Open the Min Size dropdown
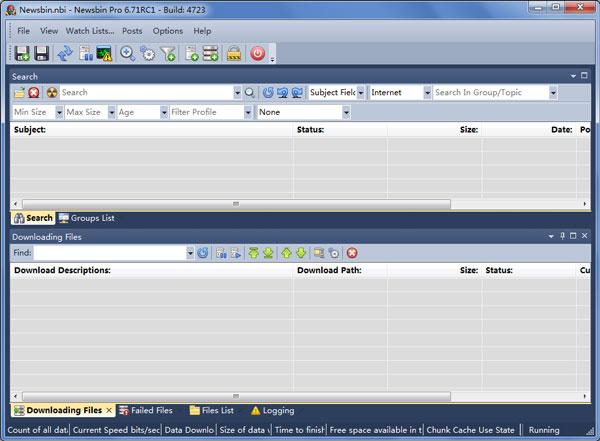The image size is (600, 441). click(59, 112)
